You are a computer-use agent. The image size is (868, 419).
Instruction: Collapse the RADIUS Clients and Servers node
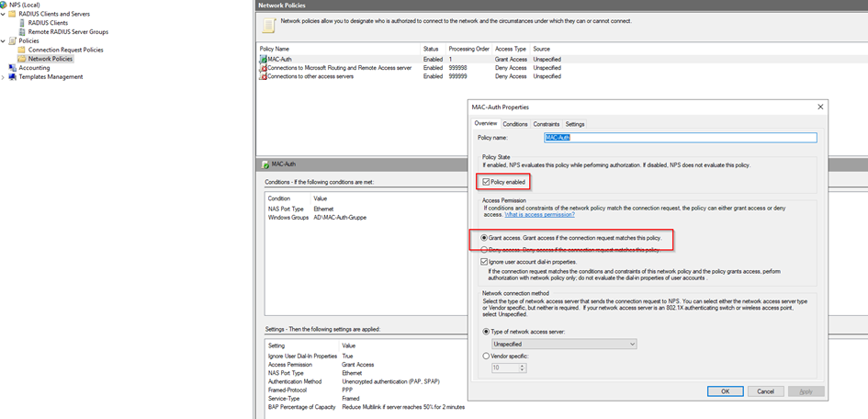tap(3, 14)
